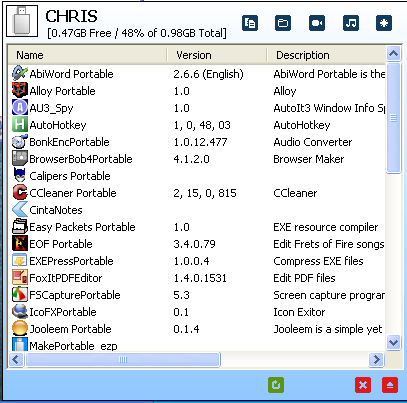
Task: Click the folder icon in the top toolbar
Action: pos(283,23)
